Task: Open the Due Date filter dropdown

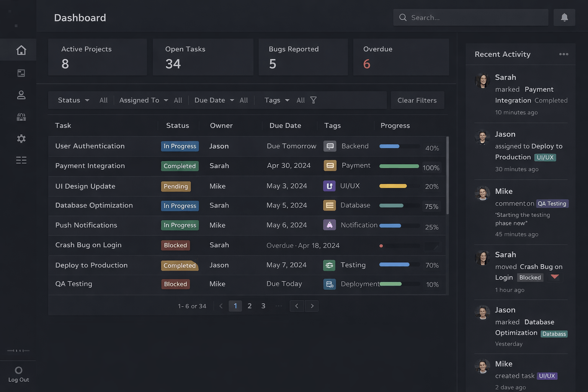Action: tap(213, 100)
